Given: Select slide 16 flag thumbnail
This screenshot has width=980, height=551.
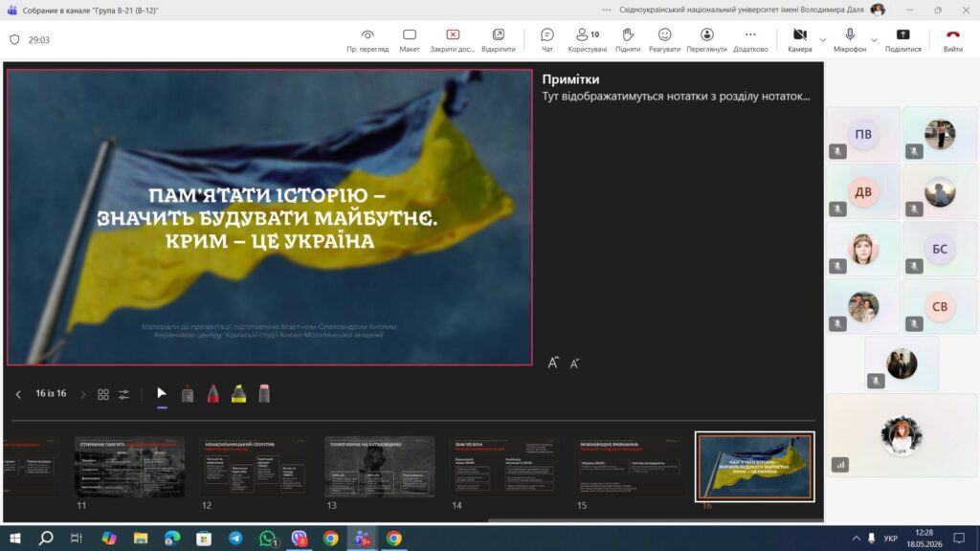Looking at the screenshot, I should 755,467.
